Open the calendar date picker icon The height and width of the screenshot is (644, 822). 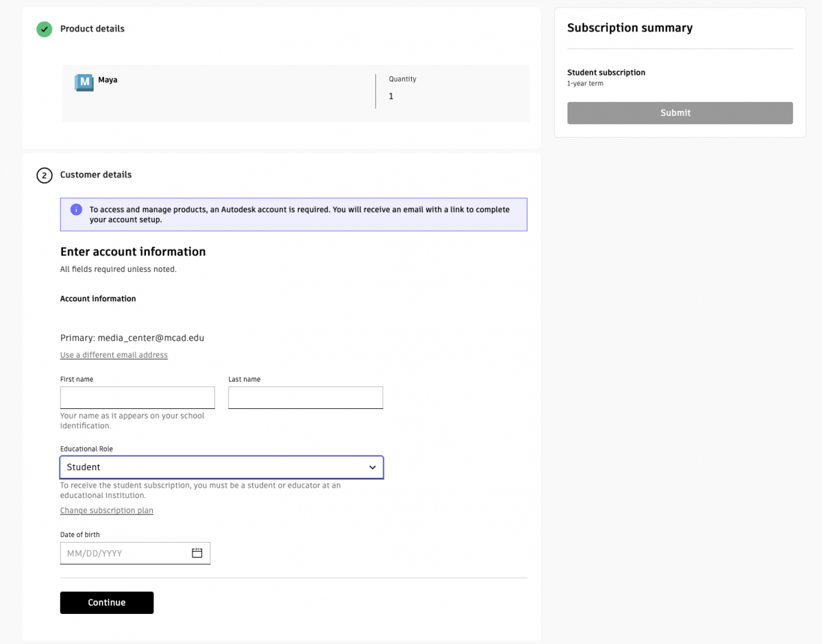point(197,553)
